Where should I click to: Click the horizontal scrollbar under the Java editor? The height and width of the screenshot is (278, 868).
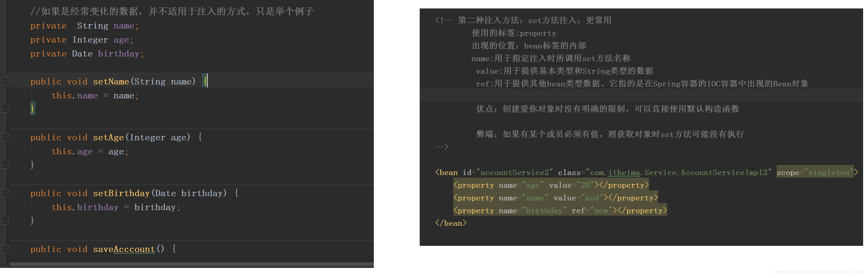point(191,265)
